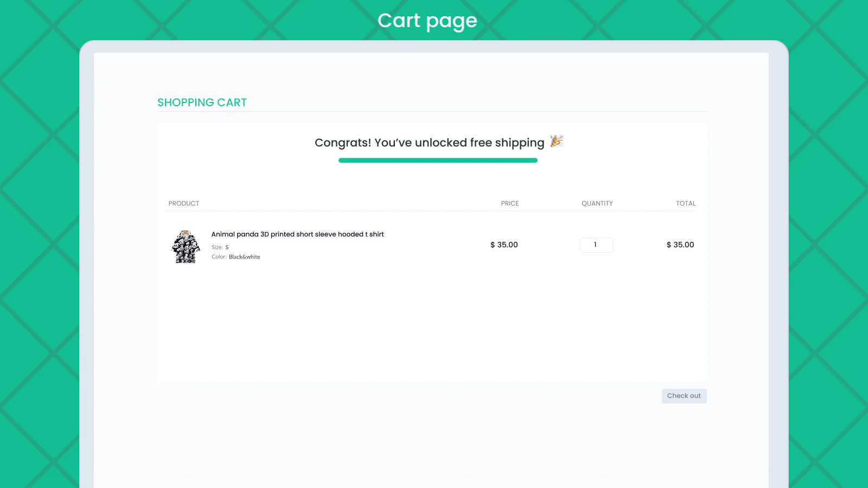The image size is (868, 488).
Task: Click the Cart page title text
Action: 427,21
